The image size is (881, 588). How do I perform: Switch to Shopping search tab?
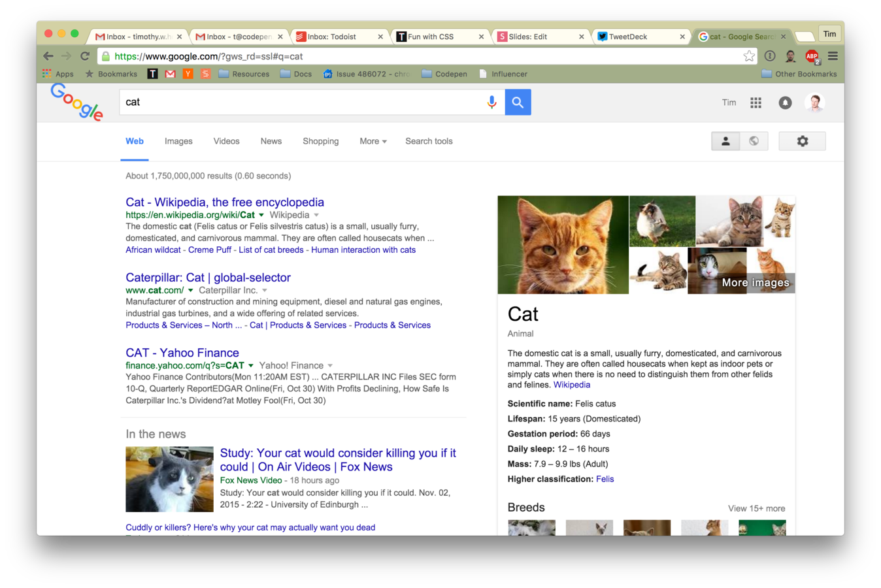pyautogui.click(x=320, y=141)
